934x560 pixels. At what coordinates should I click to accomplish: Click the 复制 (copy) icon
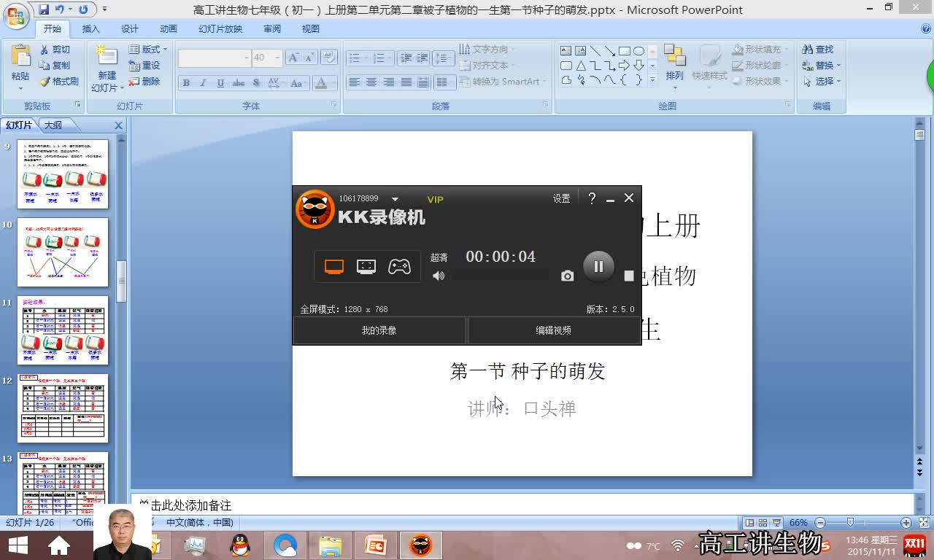click(x=45, y=65)
